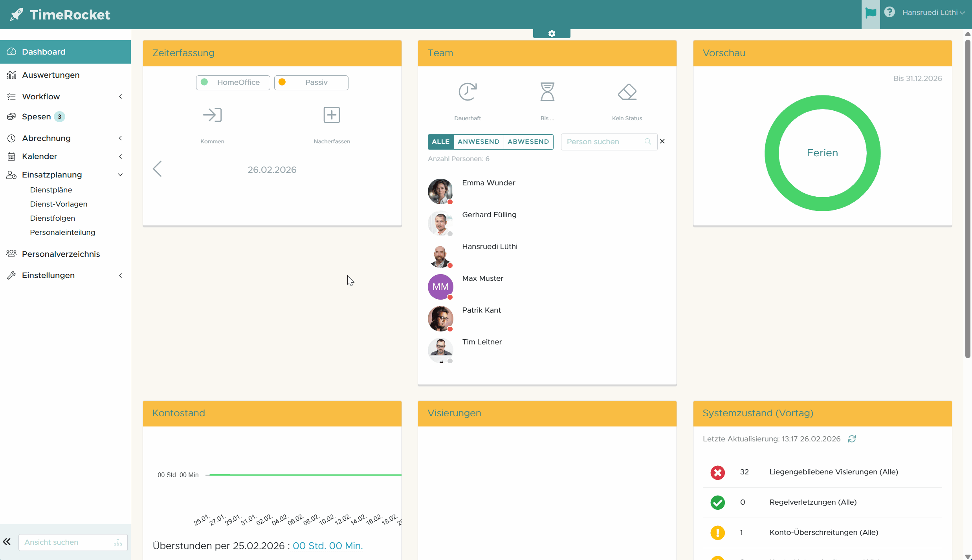Open Dienstpläne in the sidebar
The height and width of the screenshot is (560, 972).
51,190
